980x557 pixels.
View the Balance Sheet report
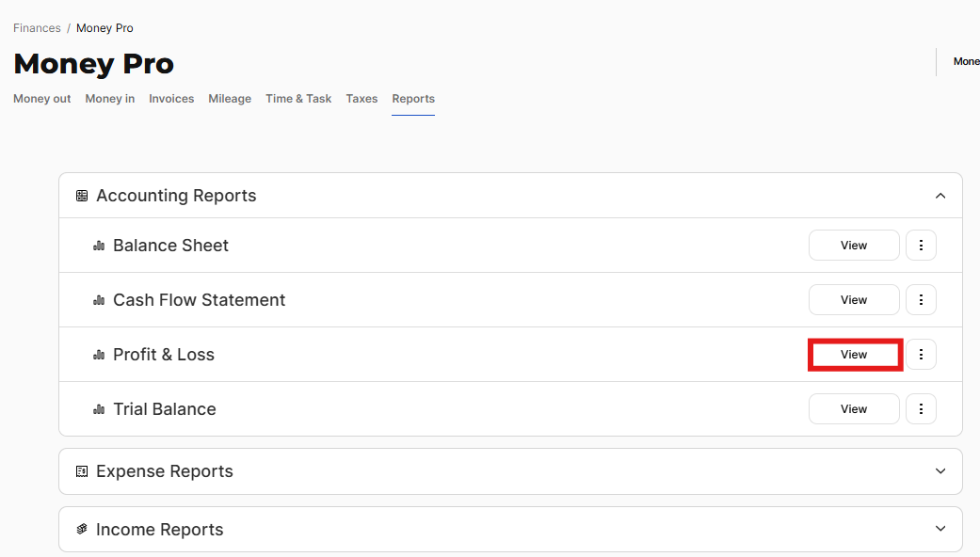pyautogui.click(x=854, y=246)
